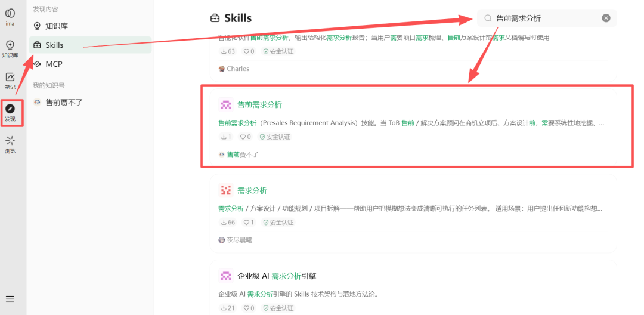This screenshot has height=315, width=644.
Task: Click download count 21 on 企业级 card
Action: tap(228, 308)
